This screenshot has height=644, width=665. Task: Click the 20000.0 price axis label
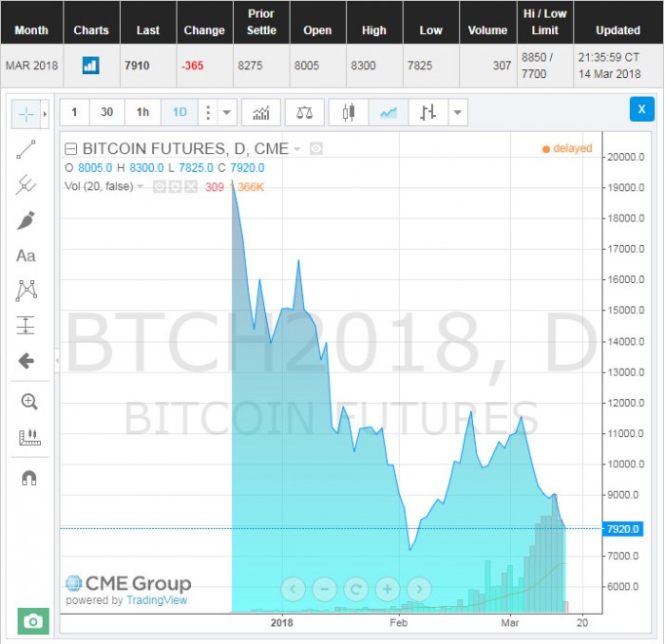[x=625, y=158]
